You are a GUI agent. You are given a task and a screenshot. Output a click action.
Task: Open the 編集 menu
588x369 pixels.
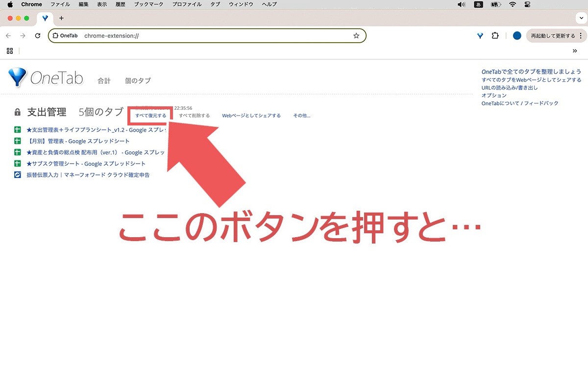(x=83, y=4)
